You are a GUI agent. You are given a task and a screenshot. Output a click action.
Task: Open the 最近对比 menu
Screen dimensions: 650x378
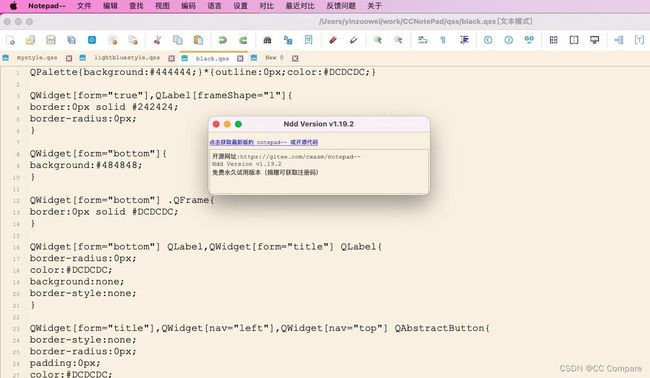(x=300, y=6)
